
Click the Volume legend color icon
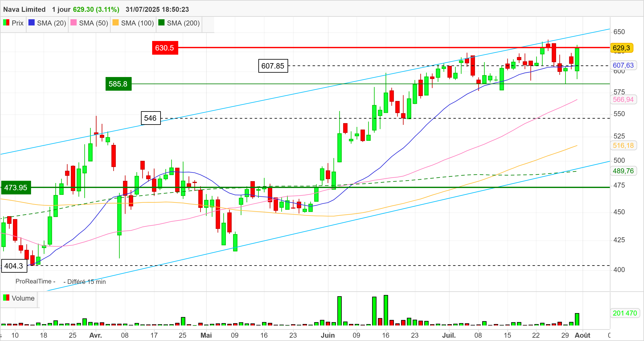coord(6,298)
